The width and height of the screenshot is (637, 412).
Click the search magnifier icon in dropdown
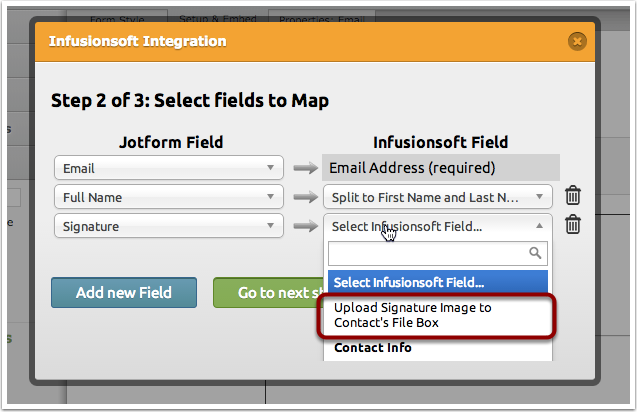535,253
